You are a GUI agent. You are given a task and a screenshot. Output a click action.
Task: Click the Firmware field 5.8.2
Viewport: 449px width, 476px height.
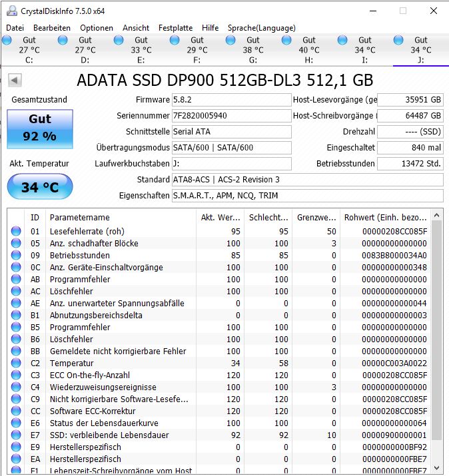tap(231, 100)
